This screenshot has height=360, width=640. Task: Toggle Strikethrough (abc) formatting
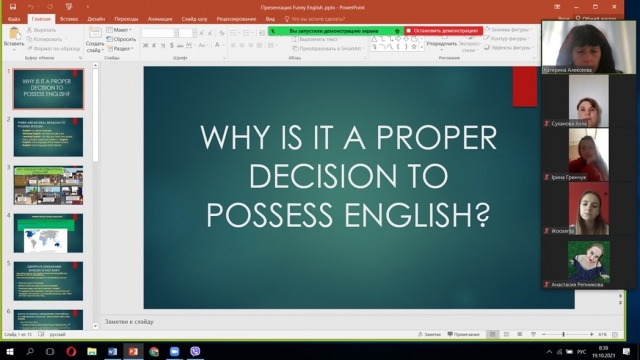(x=180, y=45)
